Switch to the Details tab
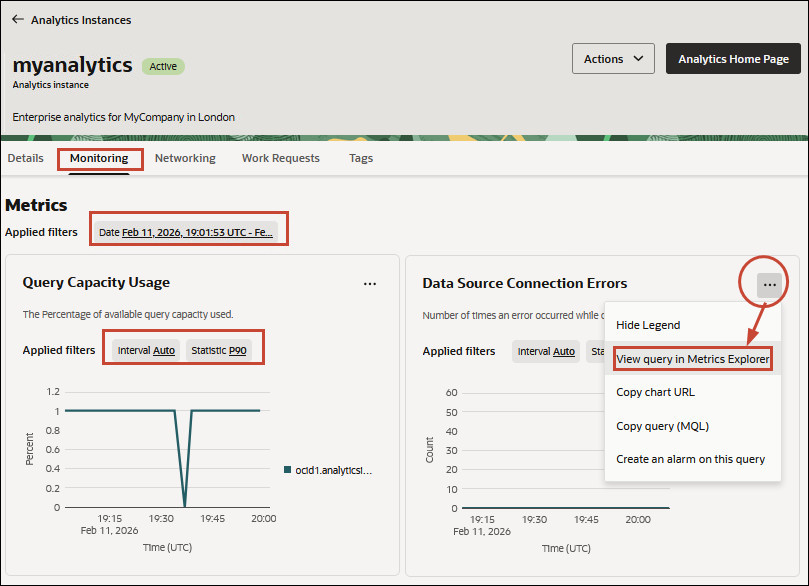 click(x=25, y=158)
